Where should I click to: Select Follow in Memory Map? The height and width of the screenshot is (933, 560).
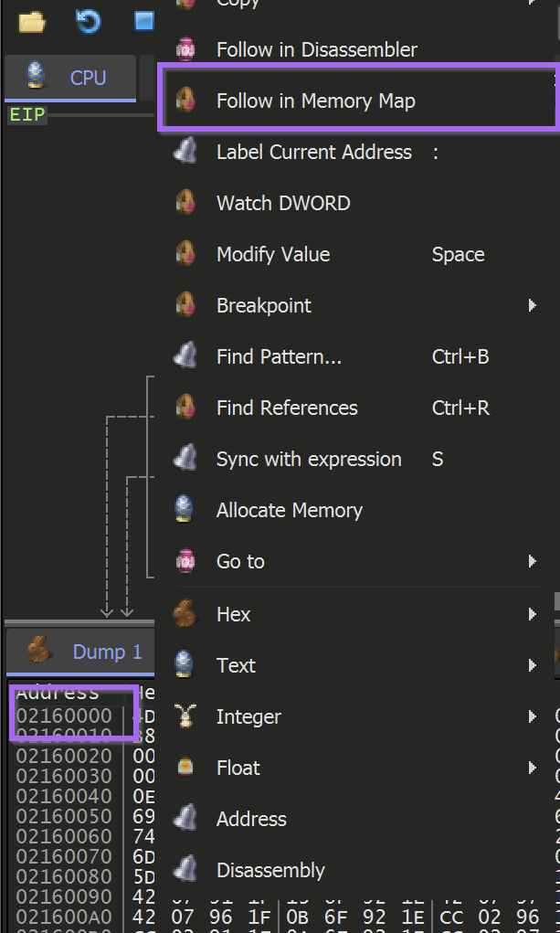pos(315,101)
